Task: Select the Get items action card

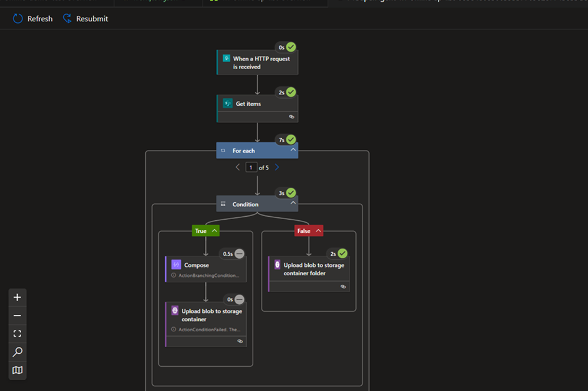Action: coord(257,109)
